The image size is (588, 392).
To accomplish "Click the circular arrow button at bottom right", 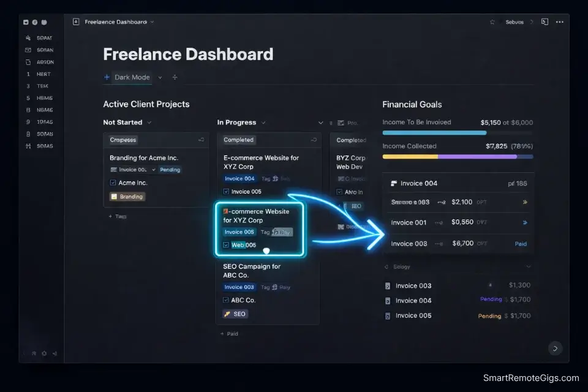I will click(555, 348).
